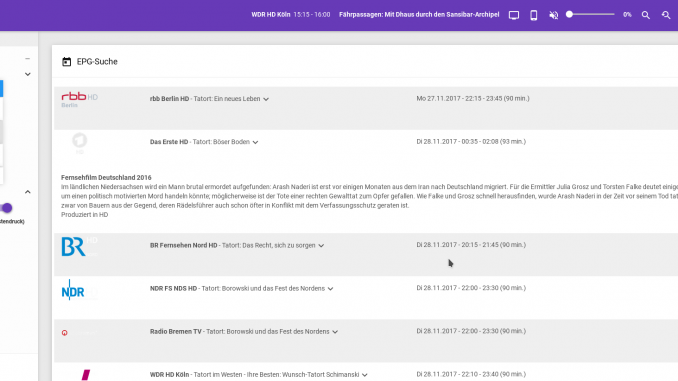Viewport: 678px width, 381px height.
Task: Toggle the muted speaker icon
Action: [553, 15]
